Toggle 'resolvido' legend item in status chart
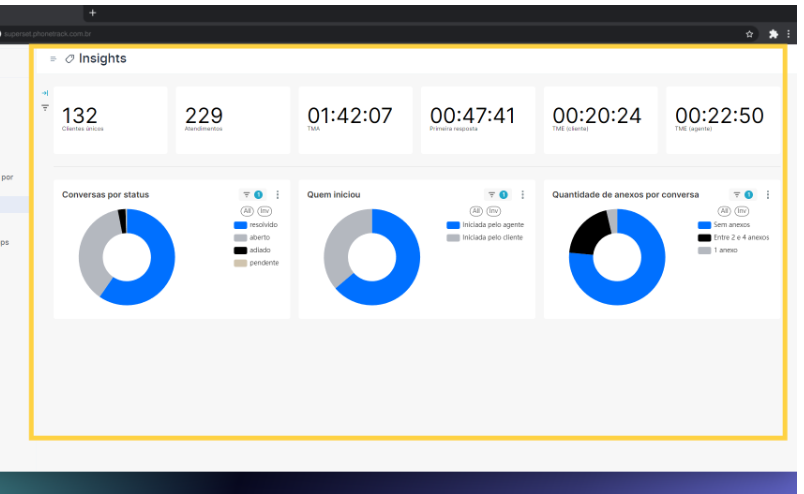The width and height of the screenshot is (804, 494). (256, 225)
